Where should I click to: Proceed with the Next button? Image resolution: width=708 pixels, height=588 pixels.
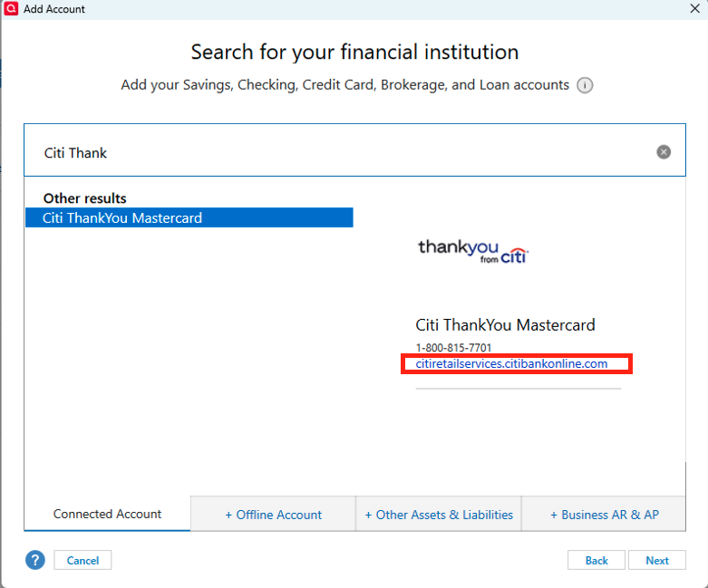pos(657,560)
